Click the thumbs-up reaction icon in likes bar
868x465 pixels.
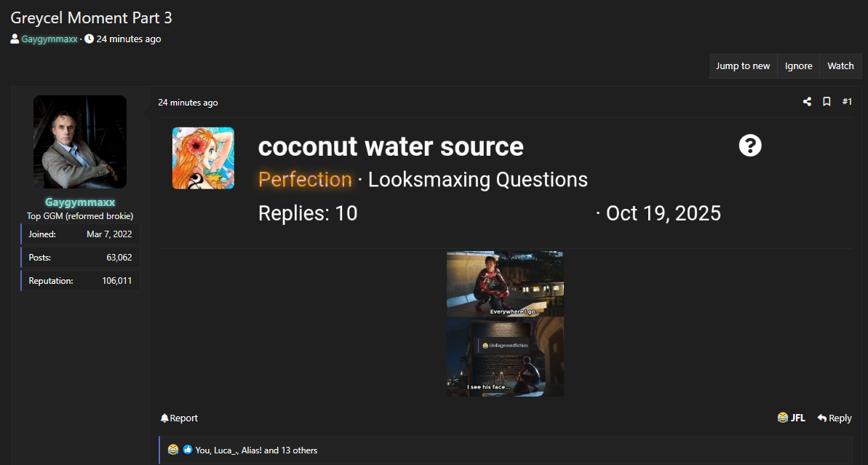click(188, 450)
